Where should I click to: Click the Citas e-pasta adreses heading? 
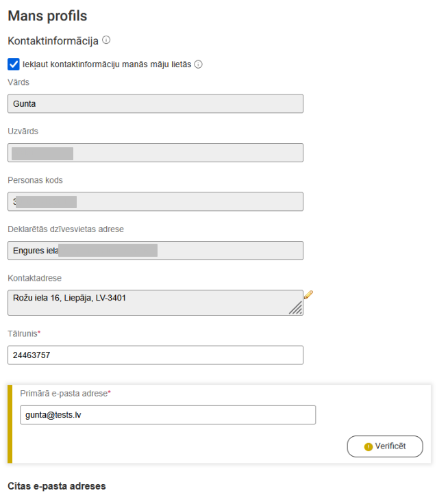57,486
